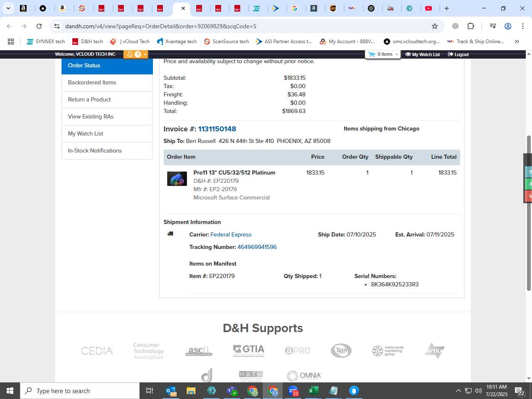Click the NATM supporter logo
The height and width of the screenshot is (399, 532).
(251, 376)
